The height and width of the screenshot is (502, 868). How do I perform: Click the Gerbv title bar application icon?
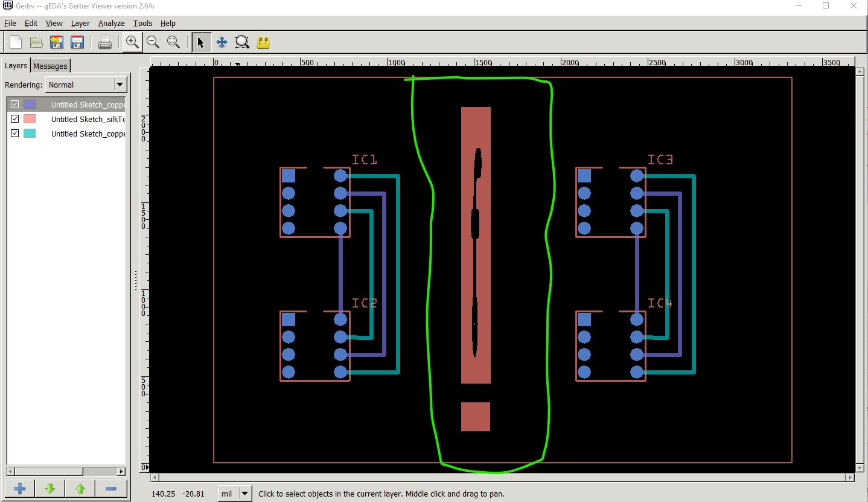pos(8,6)
